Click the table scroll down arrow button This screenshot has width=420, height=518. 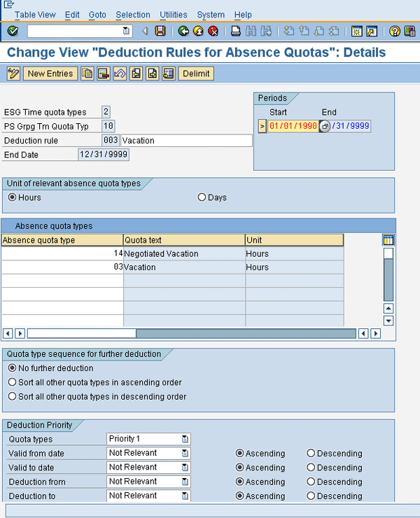click(388, 321)
